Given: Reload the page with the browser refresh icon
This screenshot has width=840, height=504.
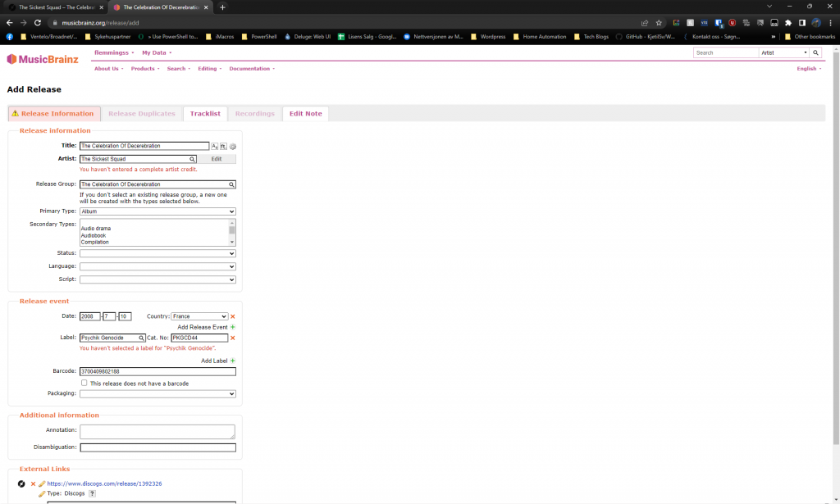Looking at the screenshot, I should point(38,22).
